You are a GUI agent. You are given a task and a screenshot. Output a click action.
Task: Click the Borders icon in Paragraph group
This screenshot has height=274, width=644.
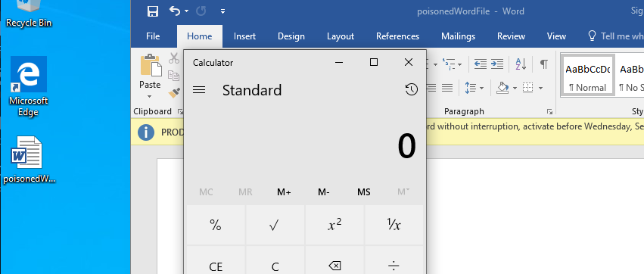(528, 88)
